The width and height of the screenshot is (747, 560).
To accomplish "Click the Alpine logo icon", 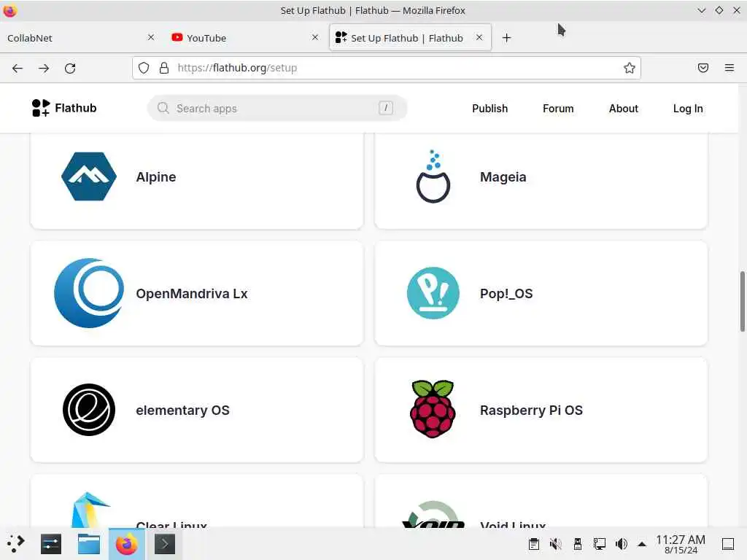I will pos(89,176).
